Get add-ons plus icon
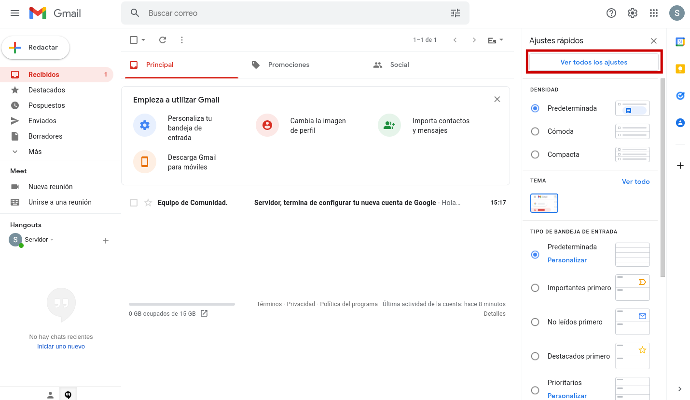The height and width of the screenshot is (400, 690). pos(680,165)
